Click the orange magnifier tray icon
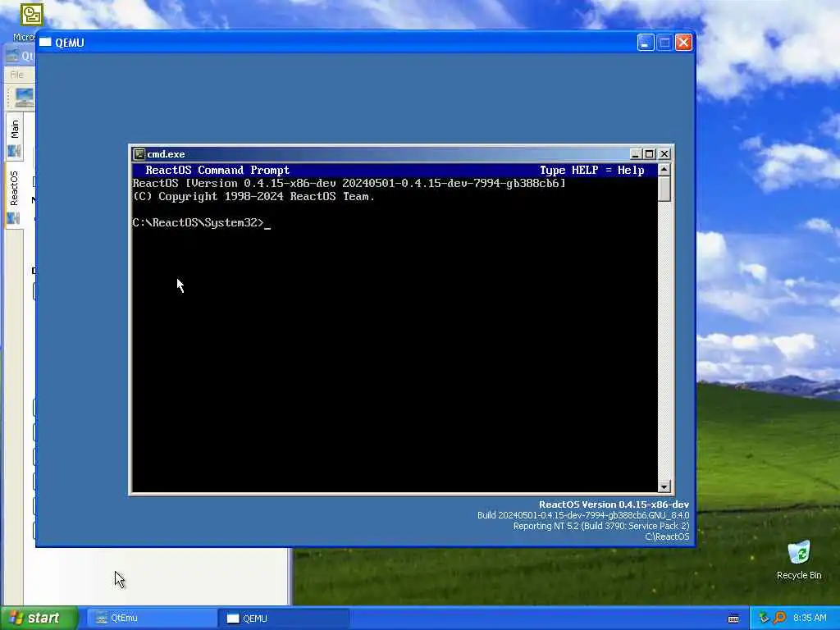Viewport: 840px width, 630px height. click(779, 618)
